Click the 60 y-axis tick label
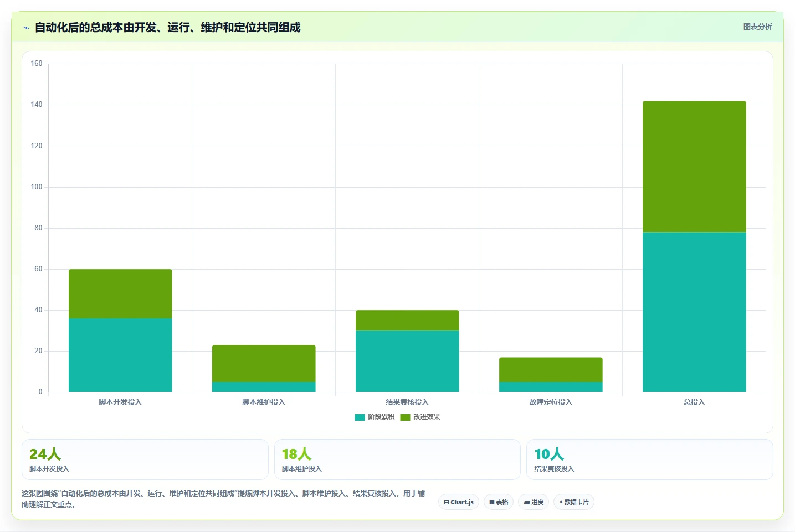Image resolution: width=795 pixels, height=532 pixels. pos(38,269)
